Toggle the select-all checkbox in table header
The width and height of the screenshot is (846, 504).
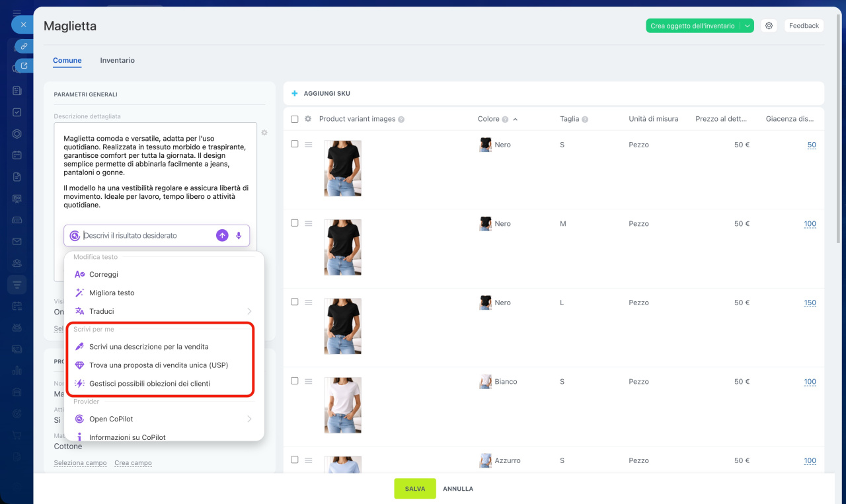pyautogui.click(x=295, y=119)
